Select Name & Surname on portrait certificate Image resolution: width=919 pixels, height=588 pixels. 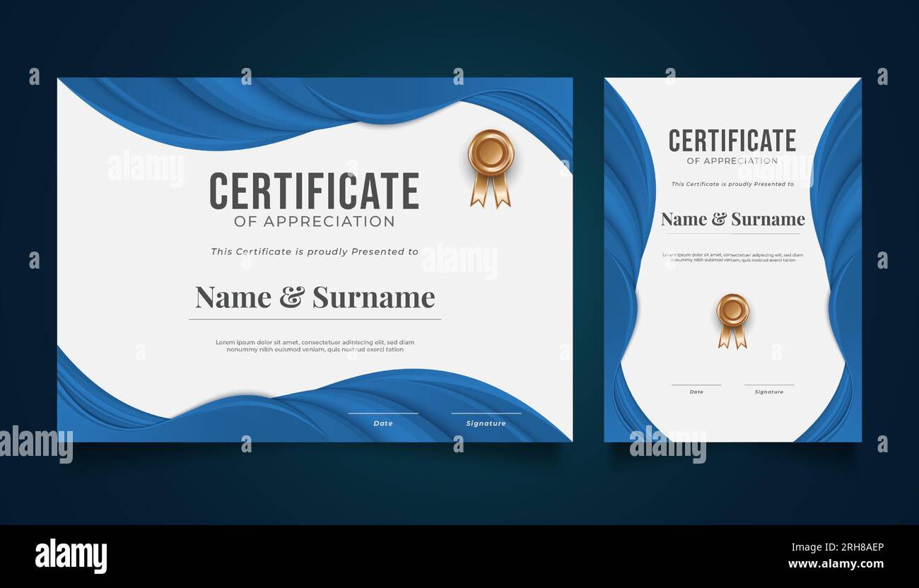pos(732,219)
